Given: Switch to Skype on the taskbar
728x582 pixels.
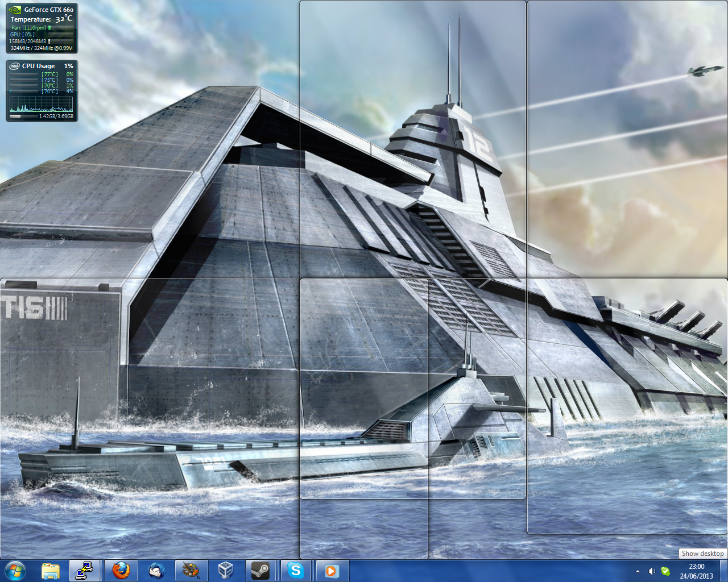Looking at the screenshot, I should [296, 571].
